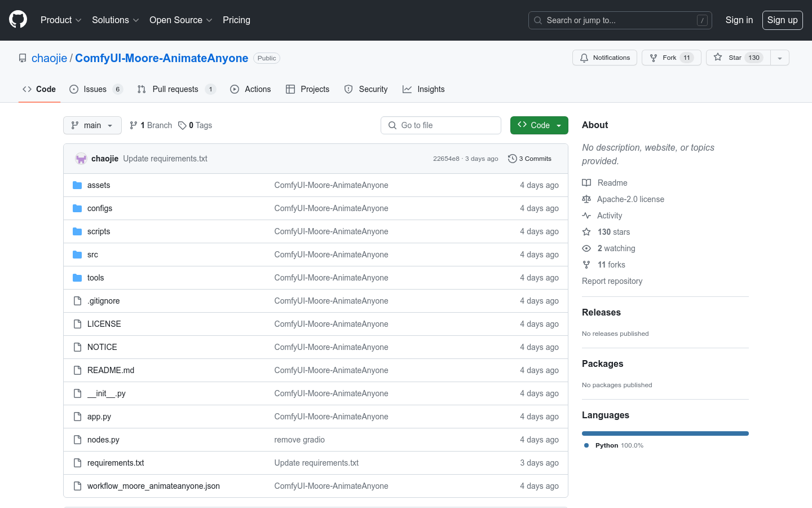Image resolution: width=812 pixels, height=508 pixels.
Task: Click the Branch count icon link
Action: [134, 125]
